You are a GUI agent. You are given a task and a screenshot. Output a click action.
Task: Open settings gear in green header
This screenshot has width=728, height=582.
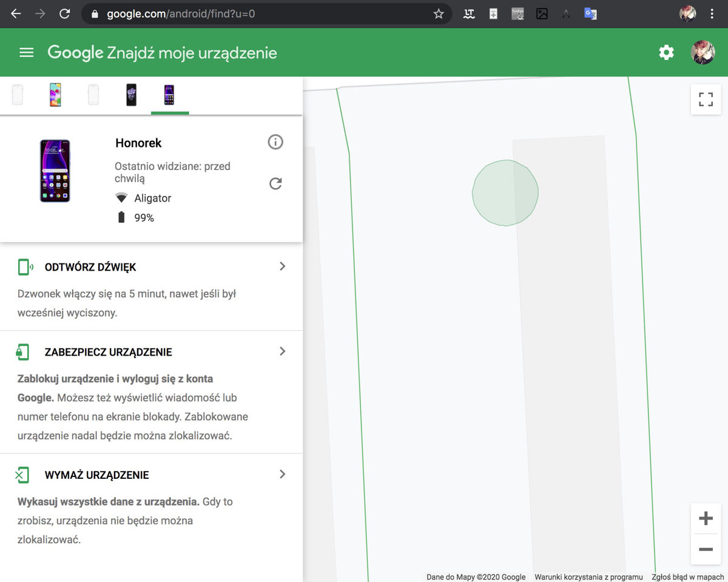click(666, 53)
